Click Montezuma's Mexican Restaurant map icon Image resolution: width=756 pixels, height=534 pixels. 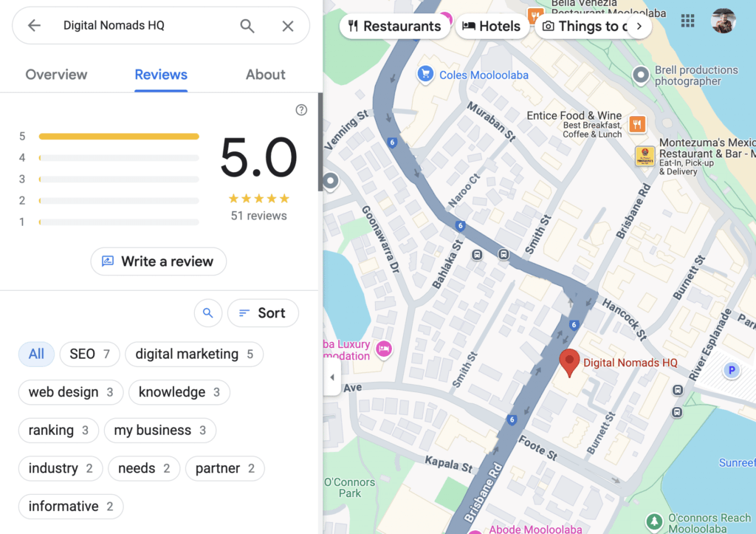645,157
